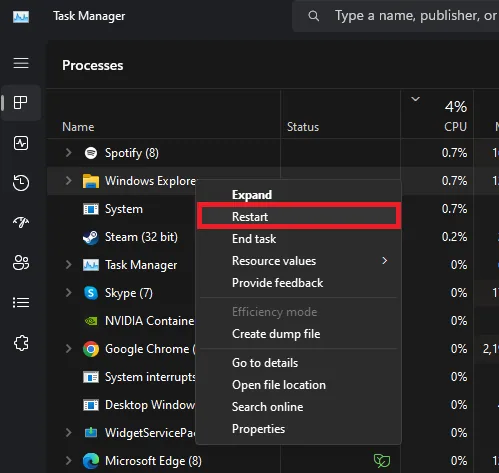
Task: Click the Processes page heading
Action: pos(93,65)
